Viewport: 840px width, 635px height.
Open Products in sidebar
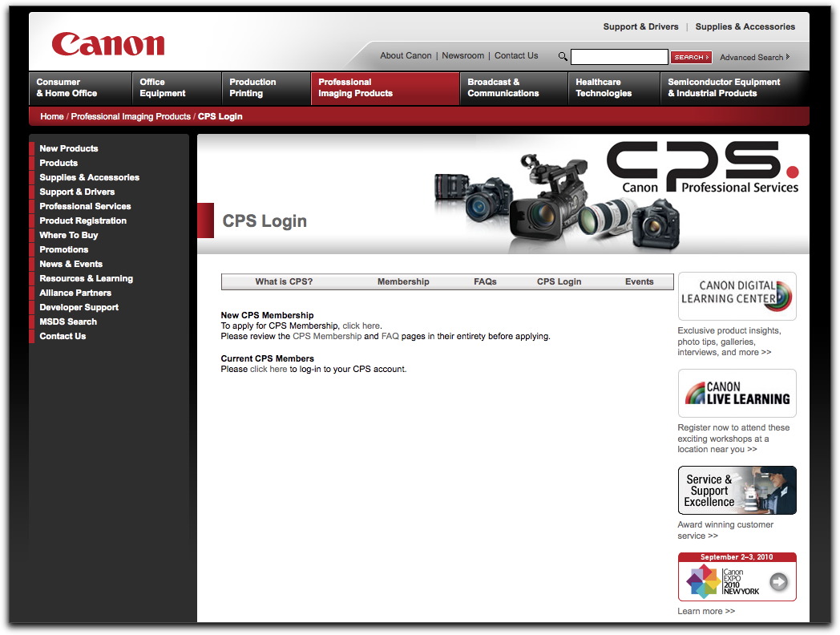point(59,163)
